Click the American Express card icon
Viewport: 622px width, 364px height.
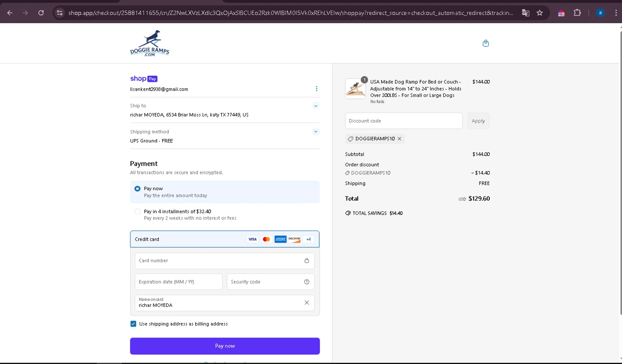point(280,239)
